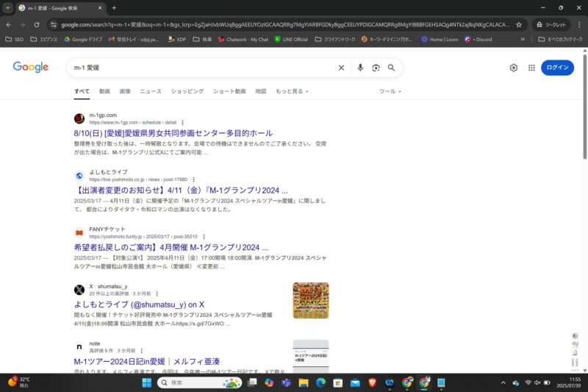Open Brave browser from the taskbar
This screenshot has width=588, height=392.
(x=373, y=382)
